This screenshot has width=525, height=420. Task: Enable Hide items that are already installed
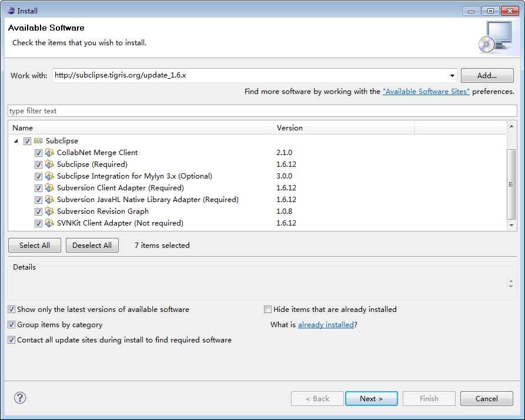point(268,310)
